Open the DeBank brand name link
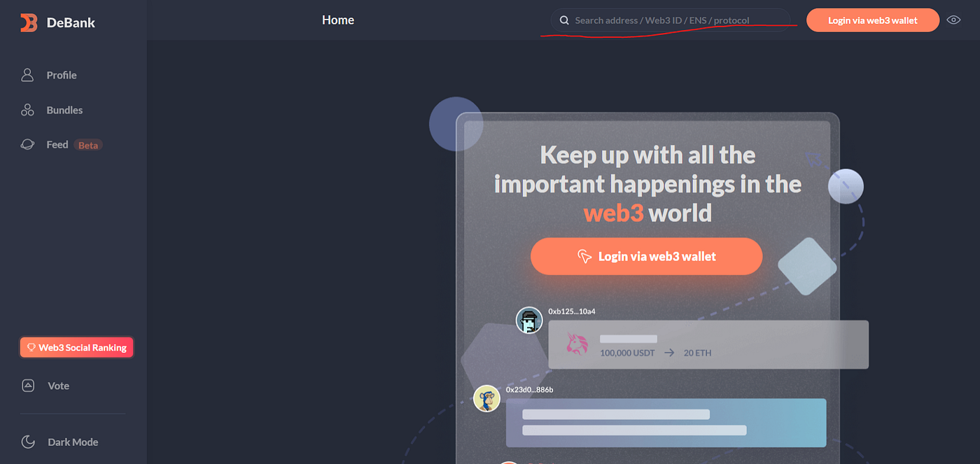Viewport: 980px width, 464px height. [71, 22]
